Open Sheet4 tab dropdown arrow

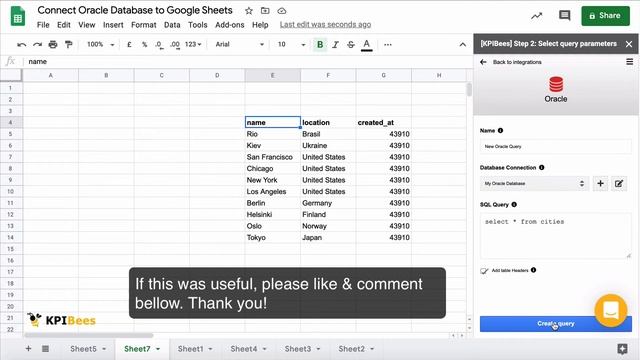pyautogui.click(x=264, y=349)
